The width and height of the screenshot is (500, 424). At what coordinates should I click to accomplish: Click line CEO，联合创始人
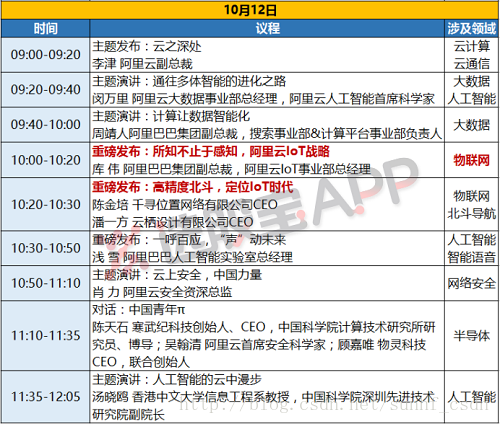[x=141, y=362]
